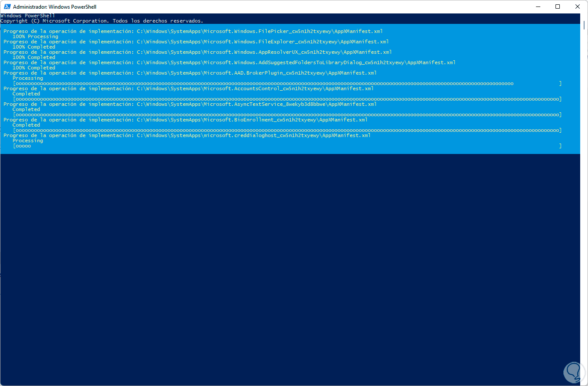Minimize the Windows PowerShell window
Screen dimensions: 588x386
click(x=538, y=7)
